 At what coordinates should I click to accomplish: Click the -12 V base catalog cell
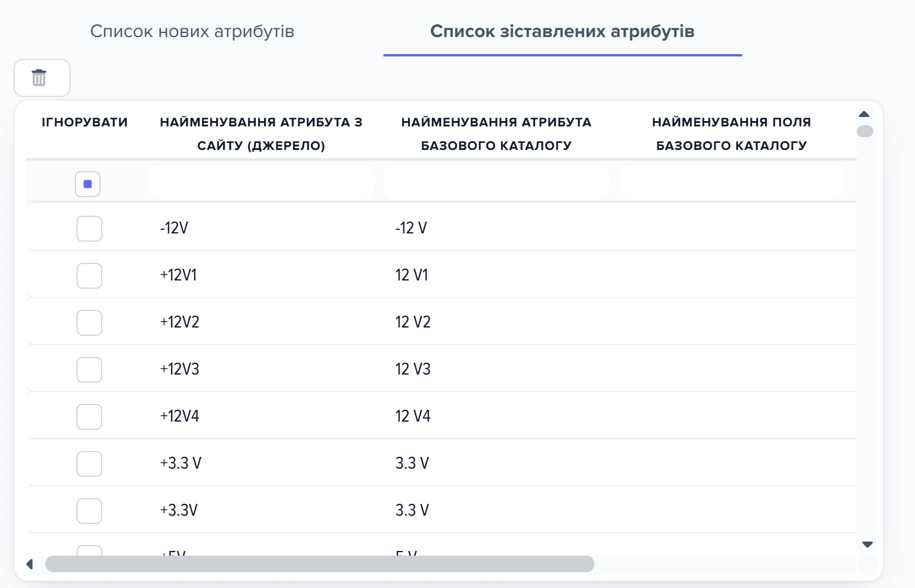pos(497,228)
